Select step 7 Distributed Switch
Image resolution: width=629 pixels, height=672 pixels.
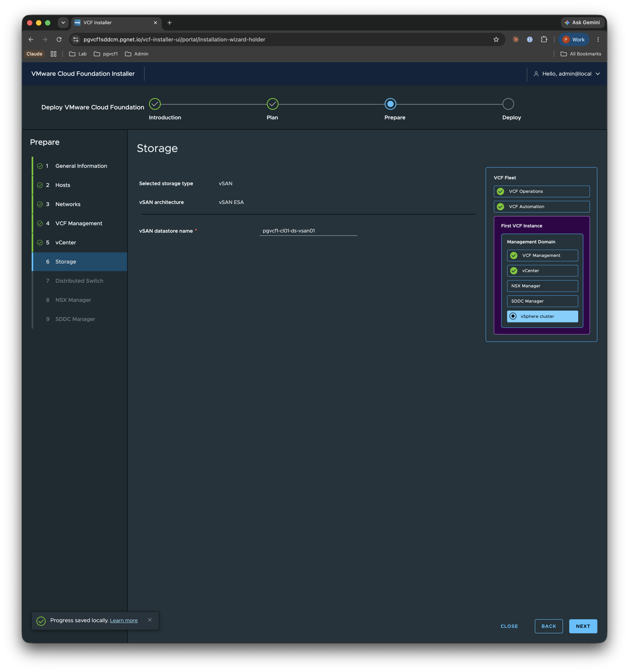80,281
